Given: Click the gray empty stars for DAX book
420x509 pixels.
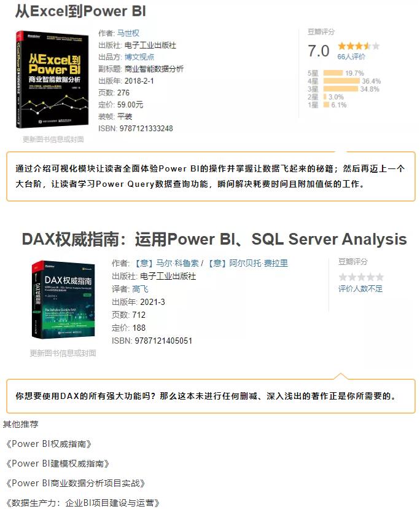Looking at the screenshot, I should click(361, 277).
